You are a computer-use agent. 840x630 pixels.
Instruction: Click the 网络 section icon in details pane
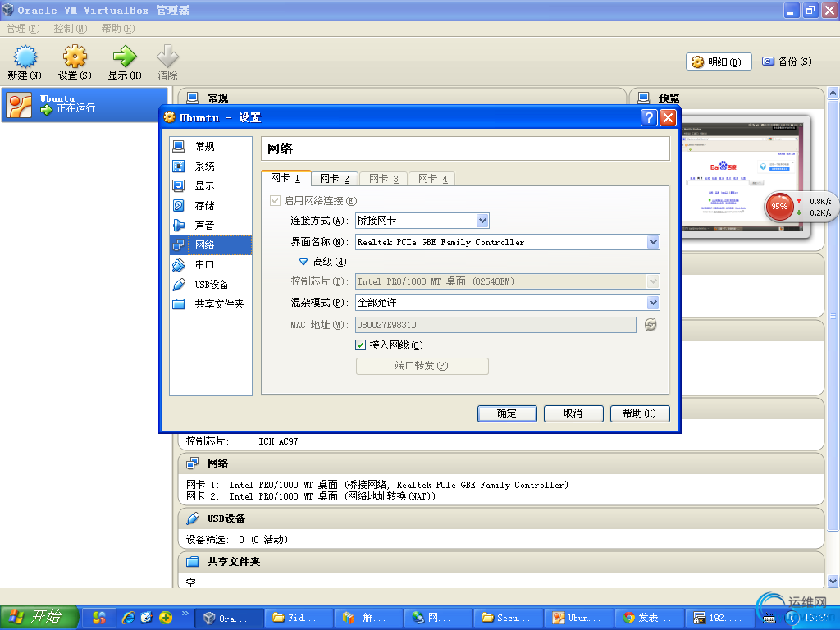click(x=192, y=463)
